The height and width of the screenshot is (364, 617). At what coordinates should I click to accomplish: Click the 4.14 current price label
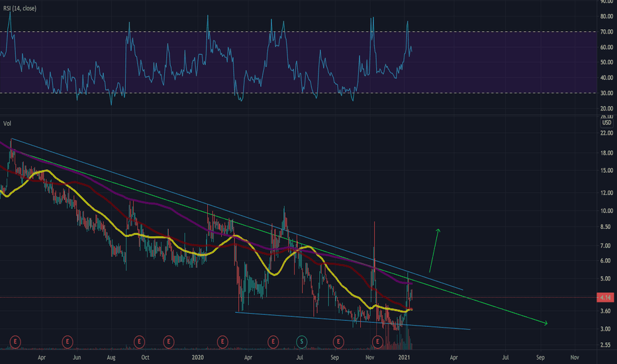click(606, 298)
